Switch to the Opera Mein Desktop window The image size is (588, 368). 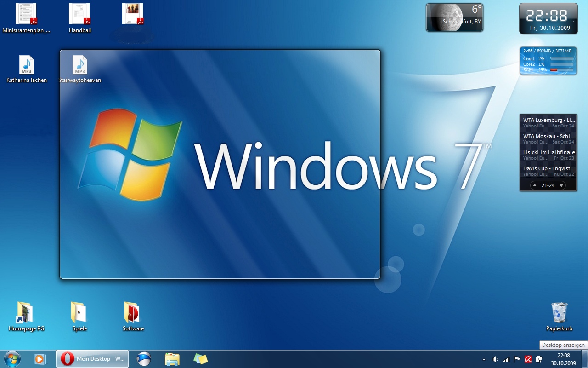click(x=92, y=359)
